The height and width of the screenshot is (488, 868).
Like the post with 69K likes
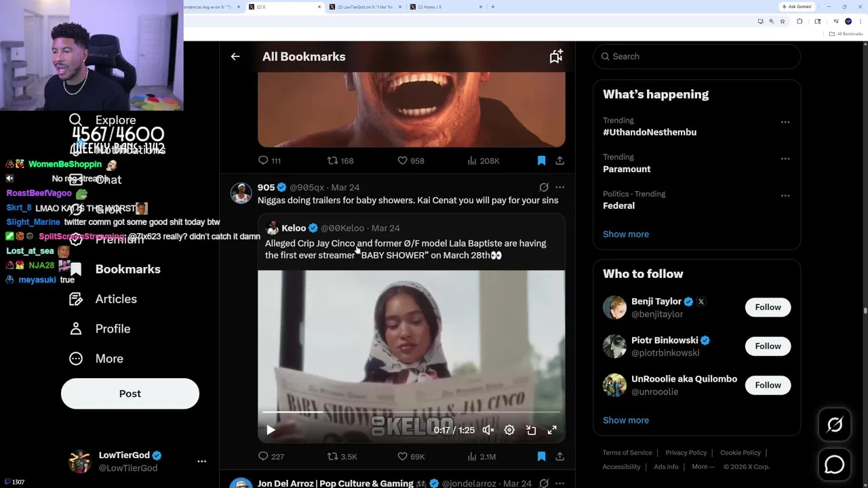coord(411,457)
